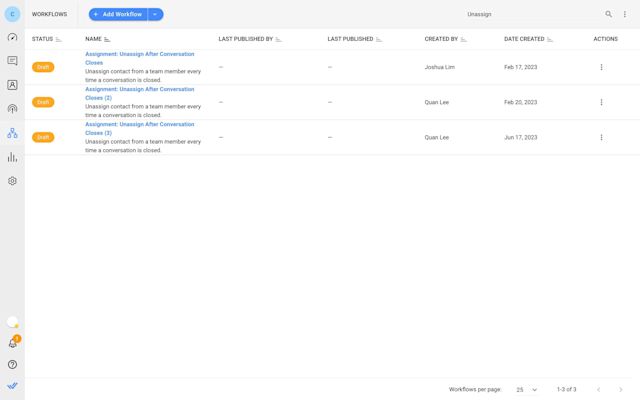Click the Jun 17, 2023 date cell
Viewport: 640px width, 400px height.
click(x=520, y=137)
